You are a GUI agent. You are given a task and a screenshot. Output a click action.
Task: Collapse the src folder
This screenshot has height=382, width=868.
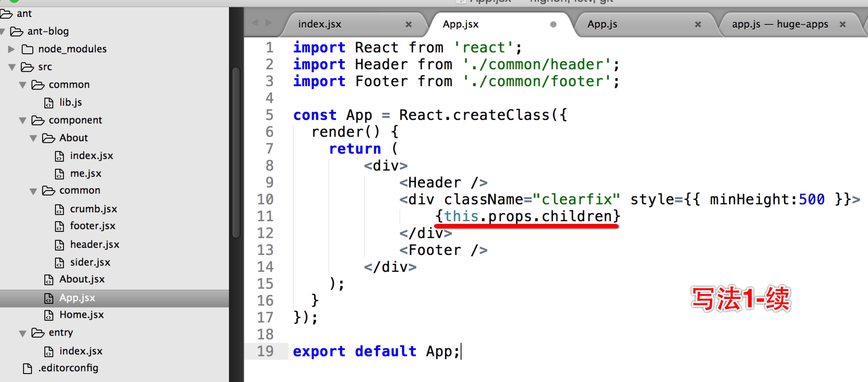click(x=12, y=67)
